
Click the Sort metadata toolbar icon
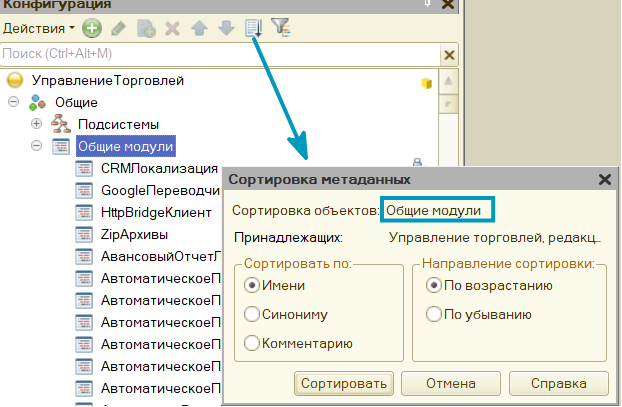(253, 28)
